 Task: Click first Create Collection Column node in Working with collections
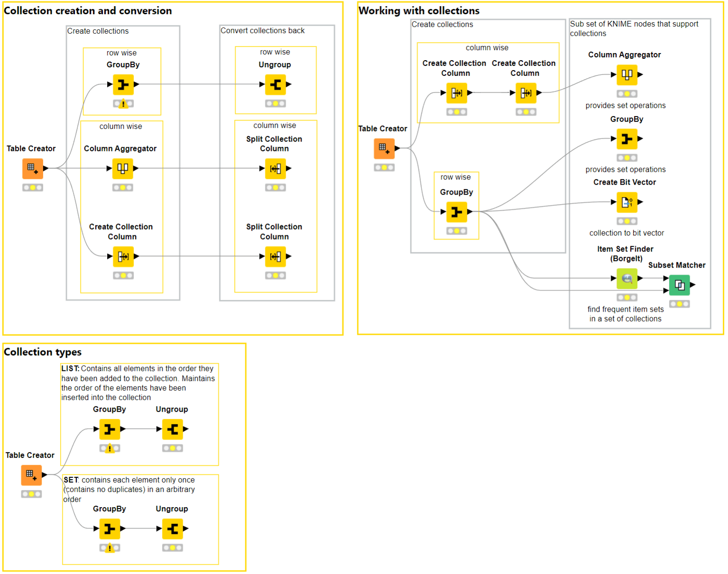click(x=457, y=93)
